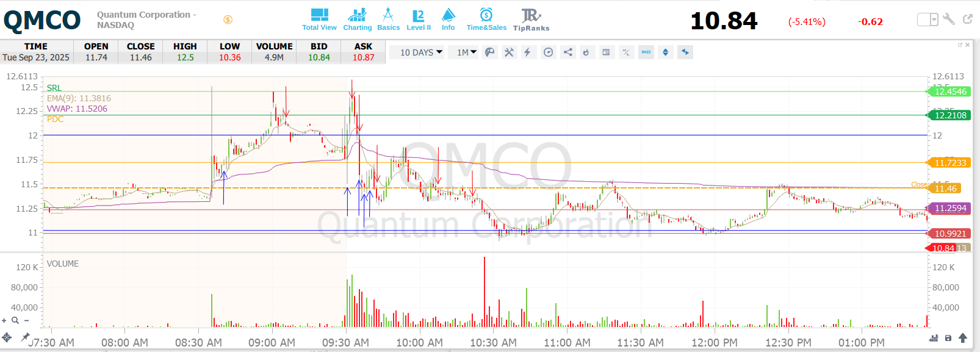Image resolution: width=980 pixels, height=352 pixels.
Task: Click the percent change (-5.41%)
Action: click(x=807, y=22)
